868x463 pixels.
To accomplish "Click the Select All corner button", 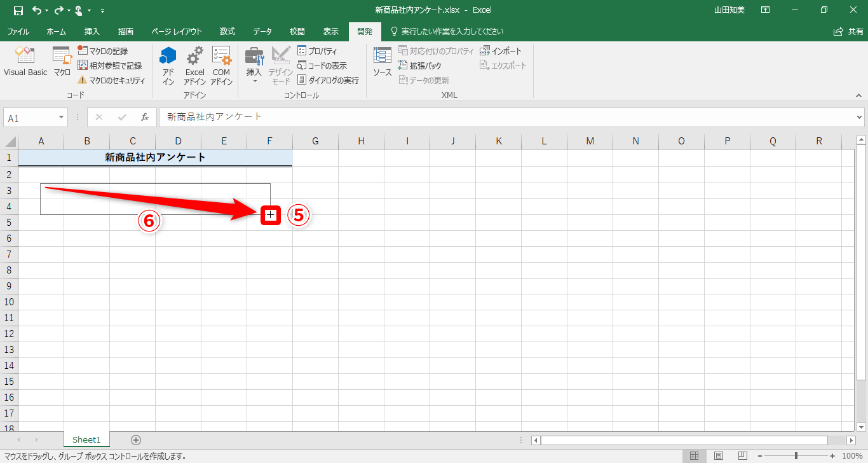I will (9, 141).
